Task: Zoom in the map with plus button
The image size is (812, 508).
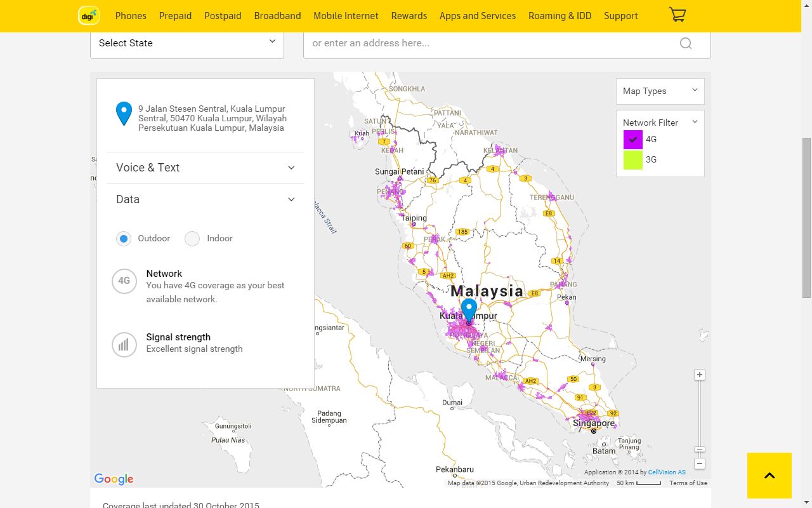Action: (x=700, y=375)
